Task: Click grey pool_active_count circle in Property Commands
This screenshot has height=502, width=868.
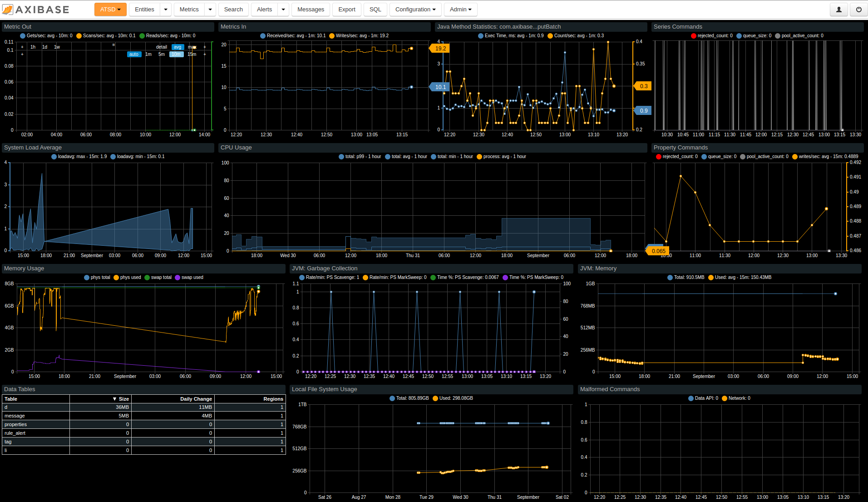Action: (x=743, y=157)
